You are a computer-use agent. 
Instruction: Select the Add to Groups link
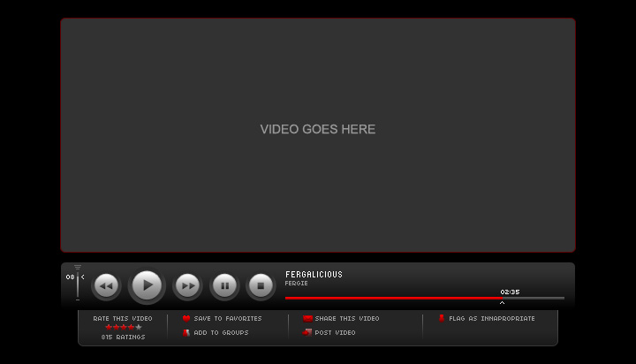click(221, 333)
